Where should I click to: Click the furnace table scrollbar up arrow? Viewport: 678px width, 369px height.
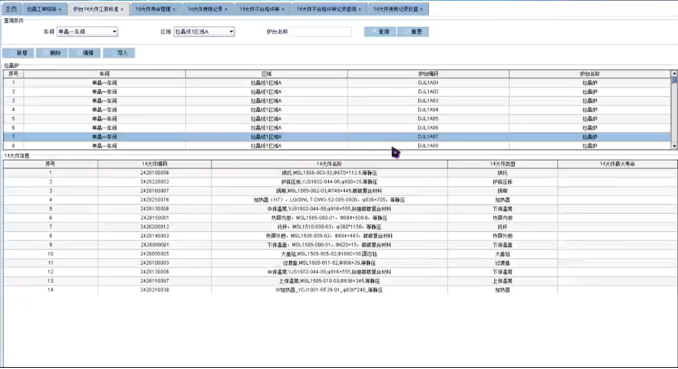point(674,74)
